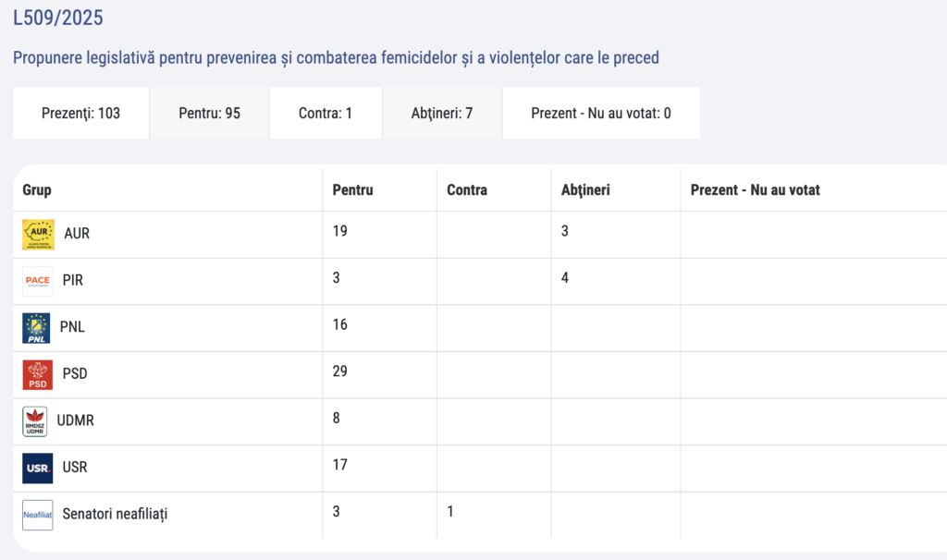Select the Abțineri: 7 box

click(442, 114)
